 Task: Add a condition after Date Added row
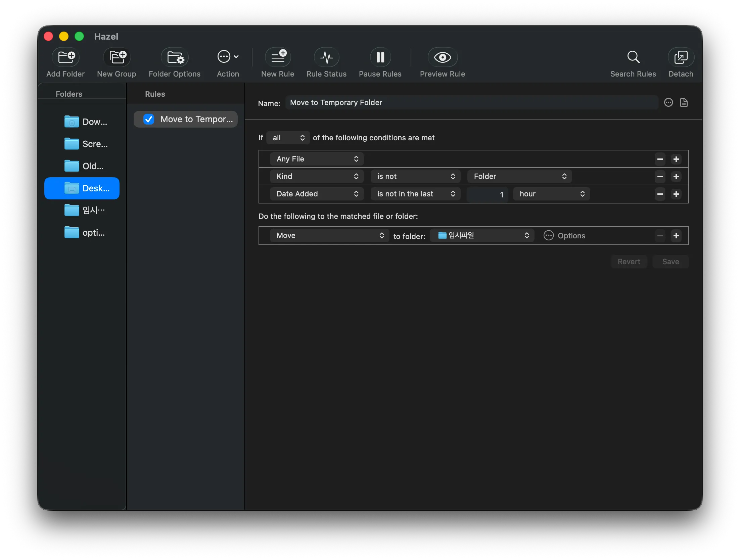pos(676,194)
